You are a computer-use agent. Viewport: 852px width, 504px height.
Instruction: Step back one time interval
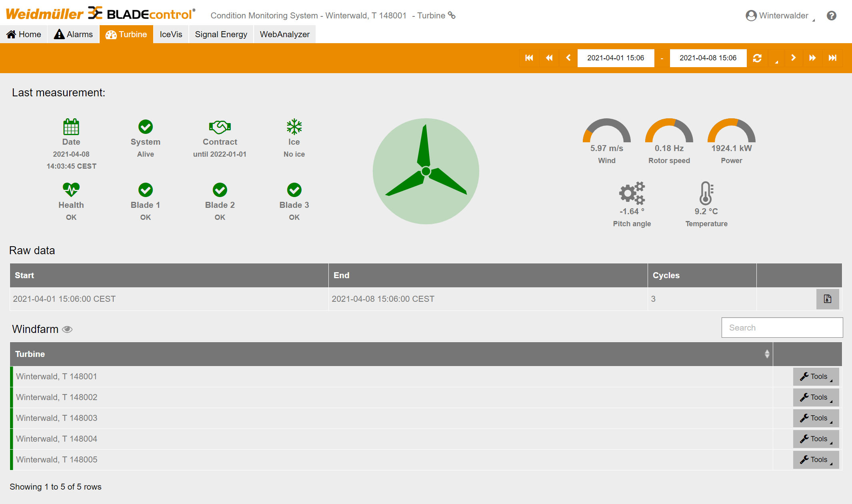tap(568, 58)
